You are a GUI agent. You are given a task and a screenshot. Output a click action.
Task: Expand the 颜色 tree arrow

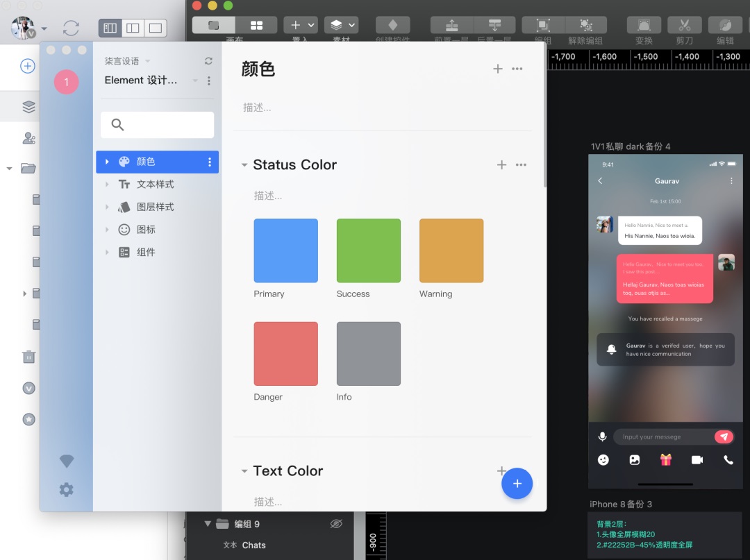pos(107,162)
